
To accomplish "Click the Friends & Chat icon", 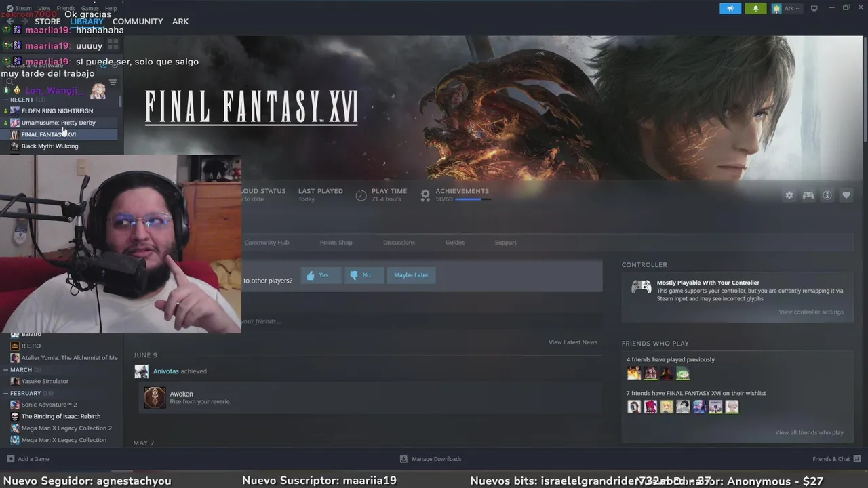I will 857,459.
